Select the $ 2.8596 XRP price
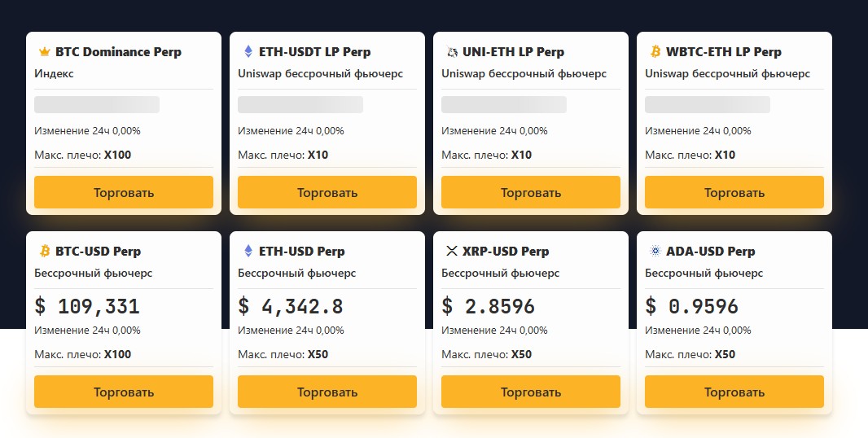Image resolution: width=868 pixels, height=438 pixels. tap(489, 306)
